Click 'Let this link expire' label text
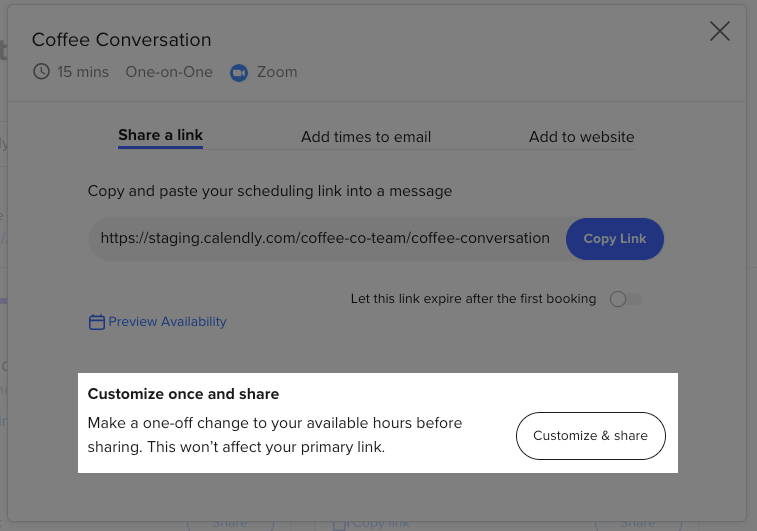 (473, 299)
